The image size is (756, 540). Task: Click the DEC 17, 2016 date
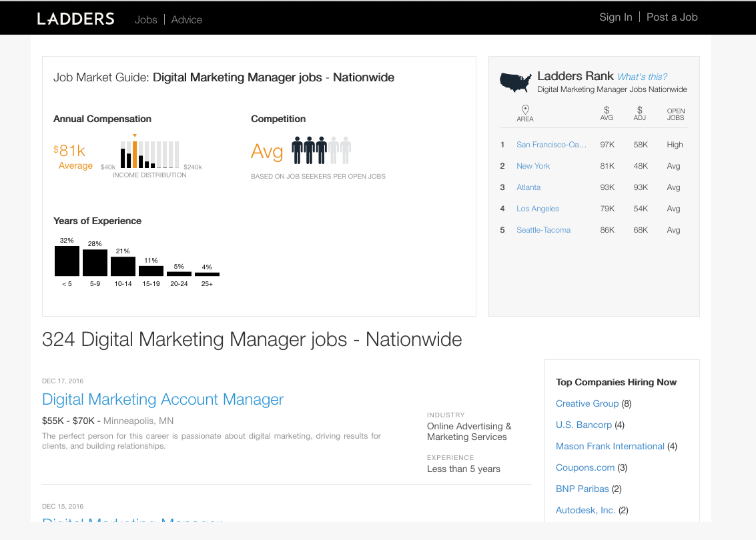click(x=63, y=381)
